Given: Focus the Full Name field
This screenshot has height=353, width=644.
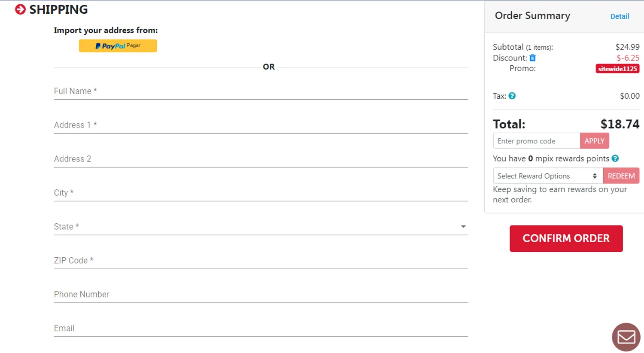Looking at the screenshot, I should (261, 91).
